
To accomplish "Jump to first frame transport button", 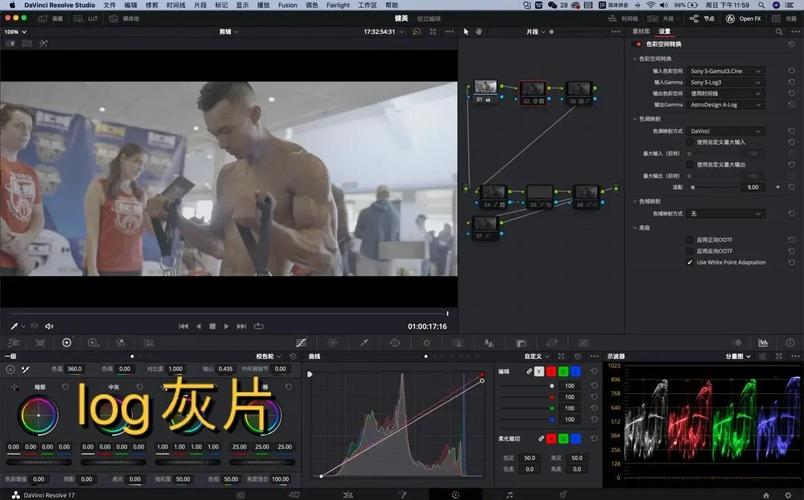I will pos(183,326).
